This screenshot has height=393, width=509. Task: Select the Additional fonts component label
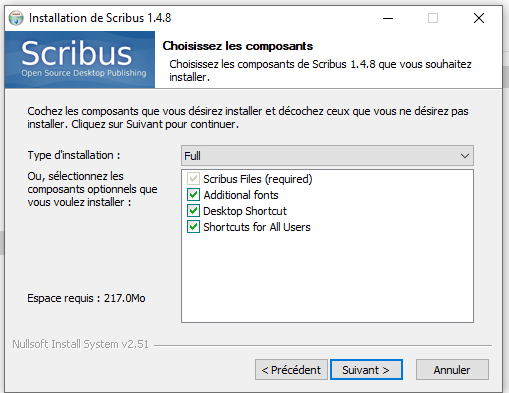[241, 195]
